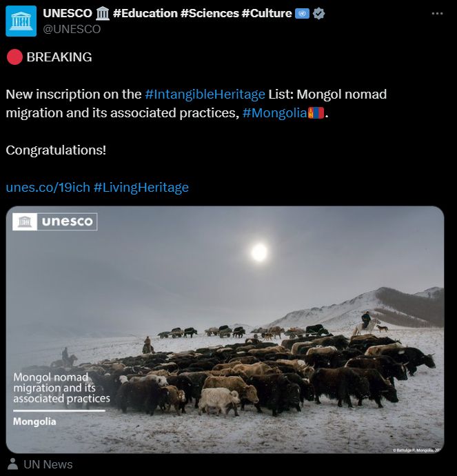Follow the #Mongolia hashtag link
Image resolution: width=457 pixels, height=476 pixels.
[x=274, y=113]
